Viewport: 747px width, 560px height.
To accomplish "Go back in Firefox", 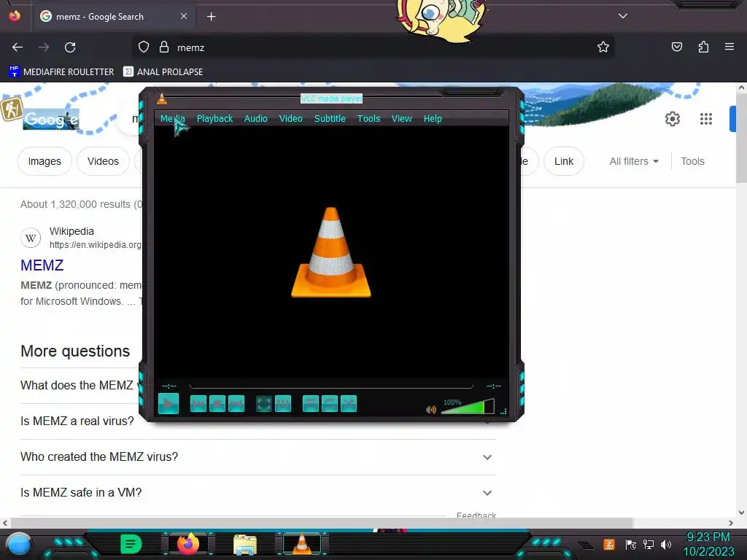I will [x=18, y=47].
